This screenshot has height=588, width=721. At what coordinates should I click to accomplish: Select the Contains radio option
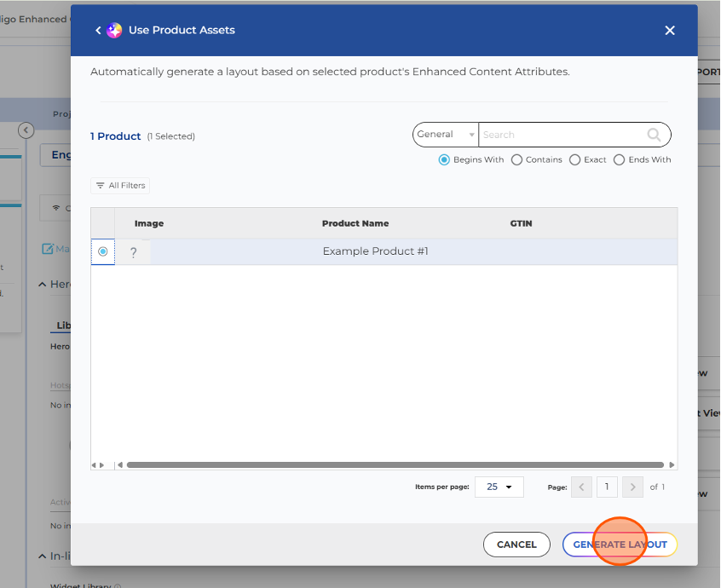coord(516,159)
